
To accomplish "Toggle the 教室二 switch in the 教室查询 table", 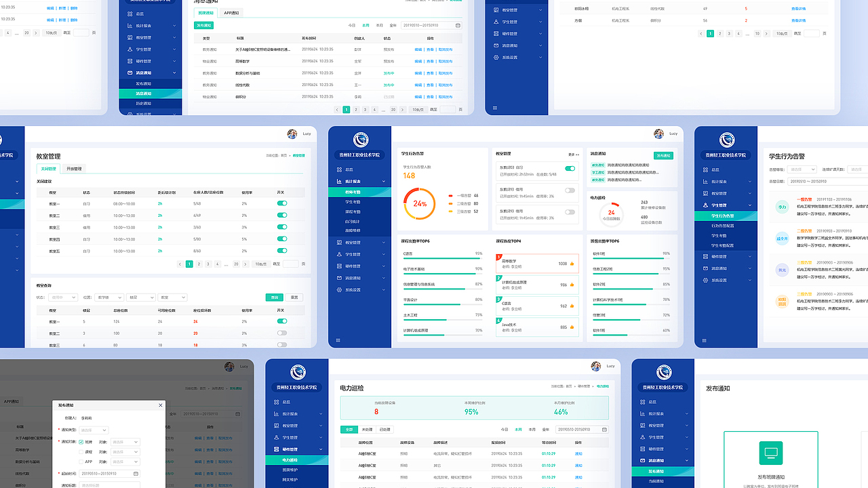I will click(282, 333).
